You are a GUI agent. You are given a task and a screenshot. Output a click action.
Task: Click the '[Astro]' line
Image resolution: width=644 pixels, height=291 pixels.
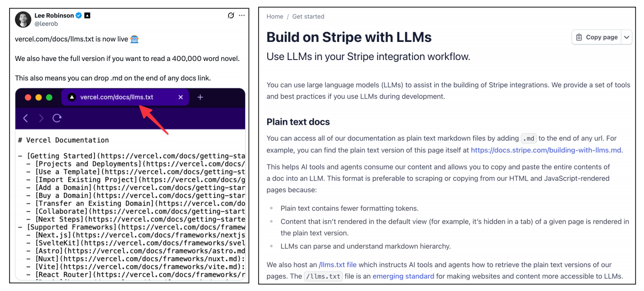click(x=135, y=251)
